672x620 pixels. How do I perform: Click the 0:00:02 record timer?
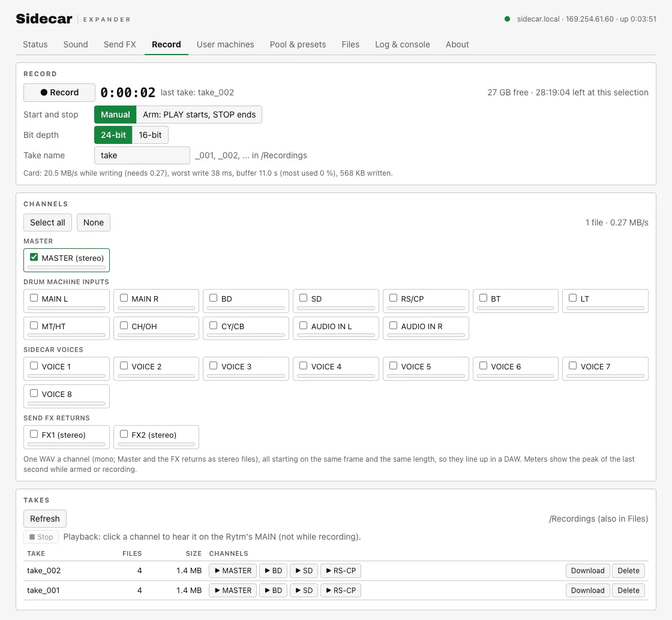[x=128, y=92]
